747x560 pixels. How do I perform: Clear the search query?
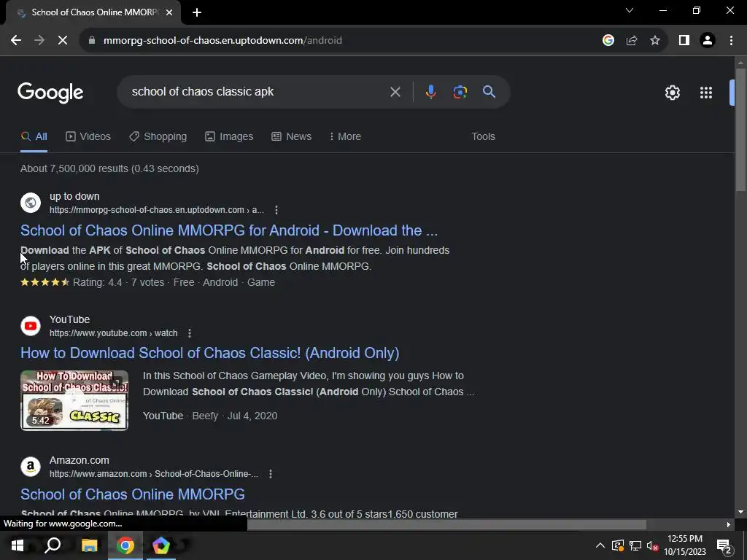395,92
